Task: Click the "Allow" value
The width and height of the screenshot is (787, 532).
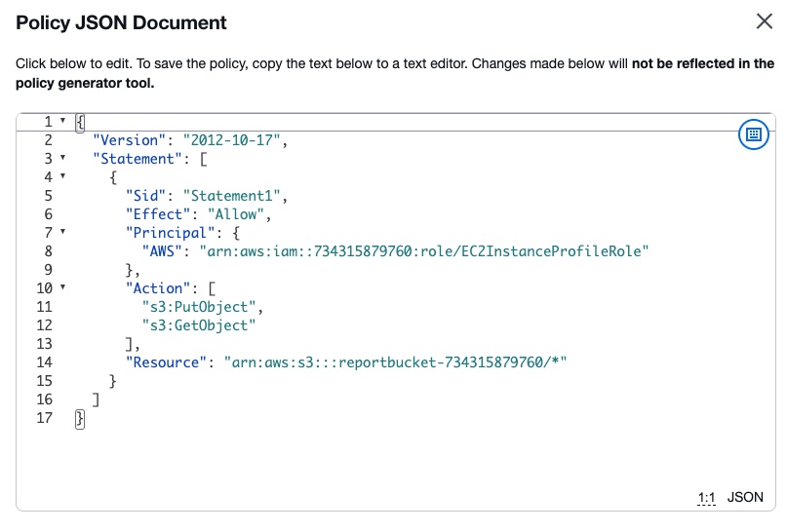Action: point(235,214)
